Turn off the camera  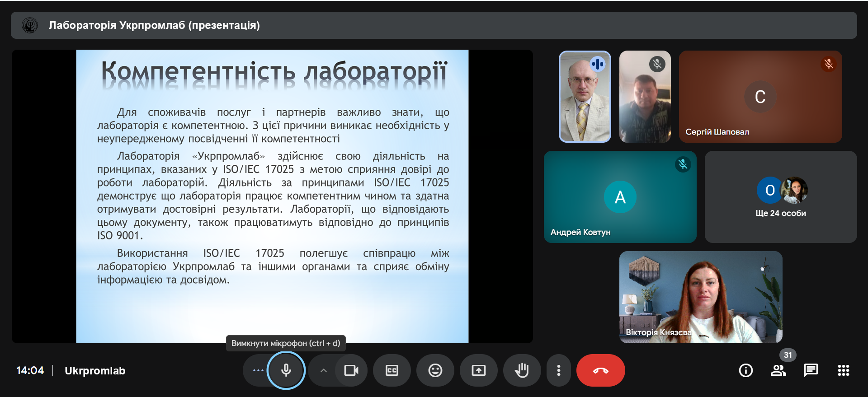pyautogui.click(x=351, y=370)
